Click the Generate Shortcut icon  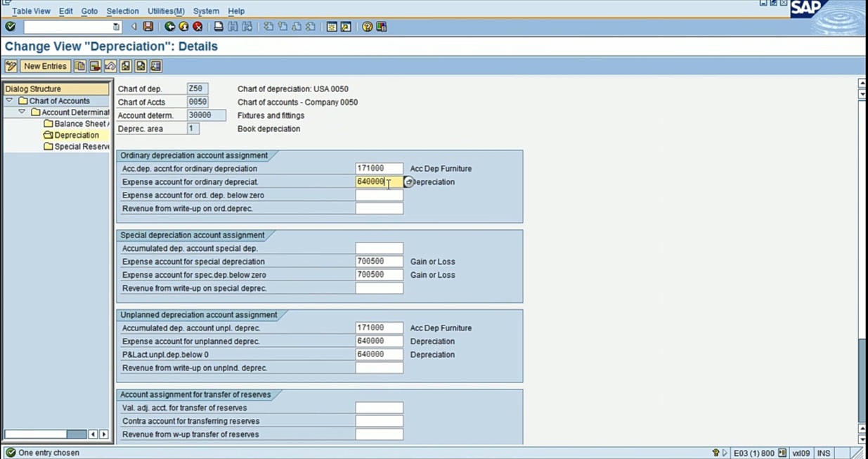(x=346, y=27)
